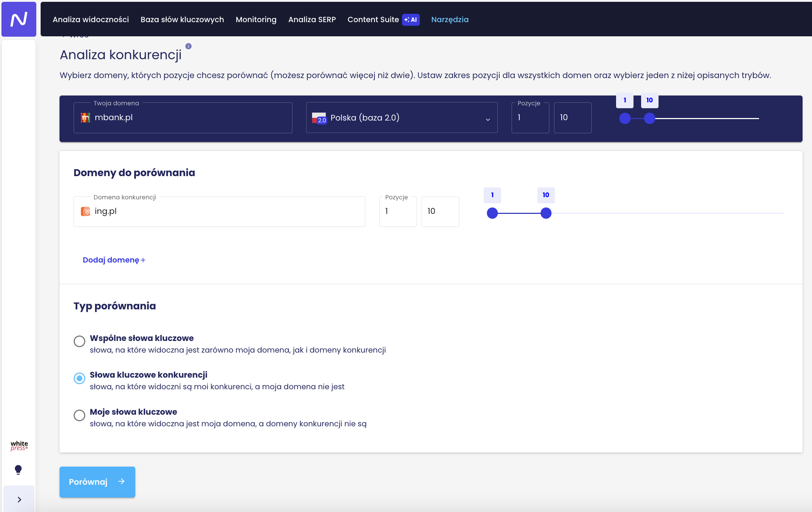Click the Dodaj domenę + link

[114, 260]
